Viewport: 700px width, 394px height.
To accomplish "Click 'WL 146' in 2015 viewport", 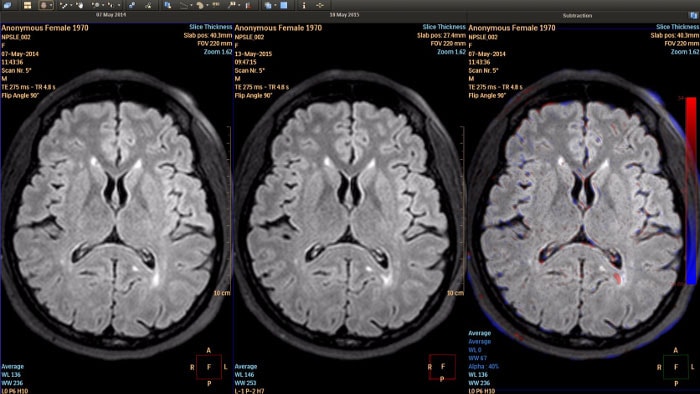I will [x=245, y=375].
